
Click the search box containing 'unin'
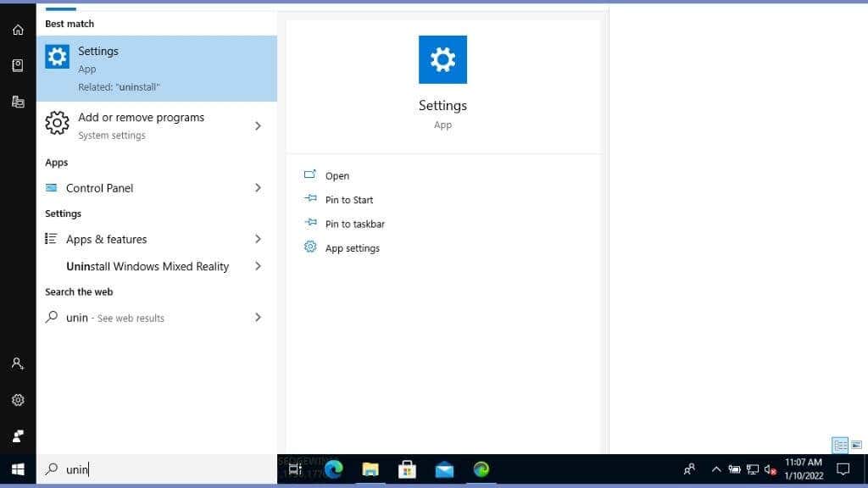pos(157,469)
